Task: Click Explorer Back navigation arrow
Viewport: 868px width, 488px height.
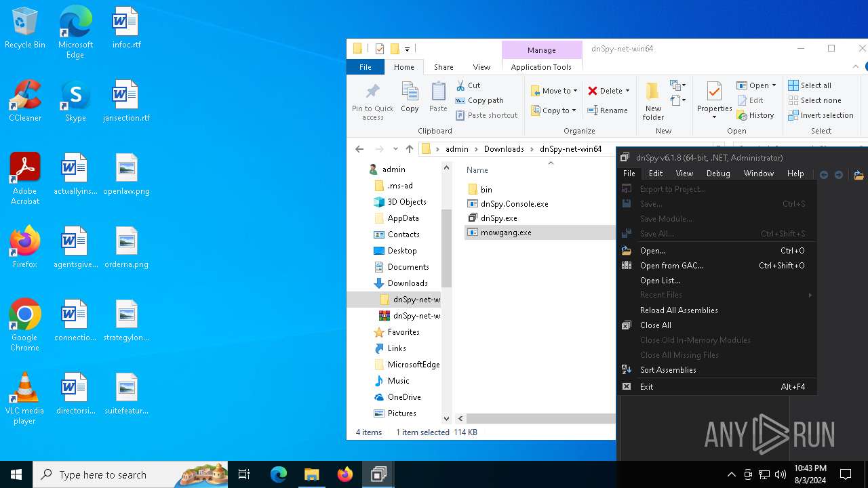Action: point(360,149)
